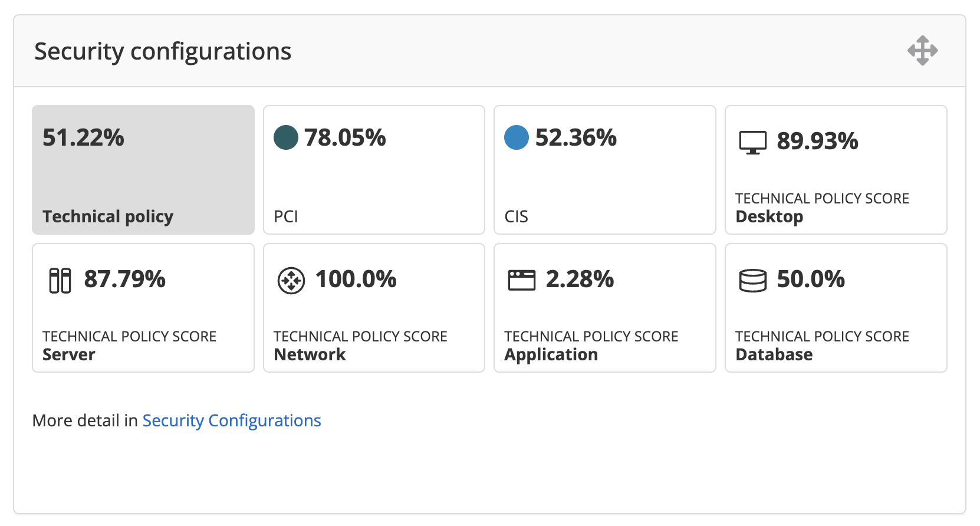Click the dark teal PCI color dot
This screenshot has width=980, height=526.
pos(286,137)
